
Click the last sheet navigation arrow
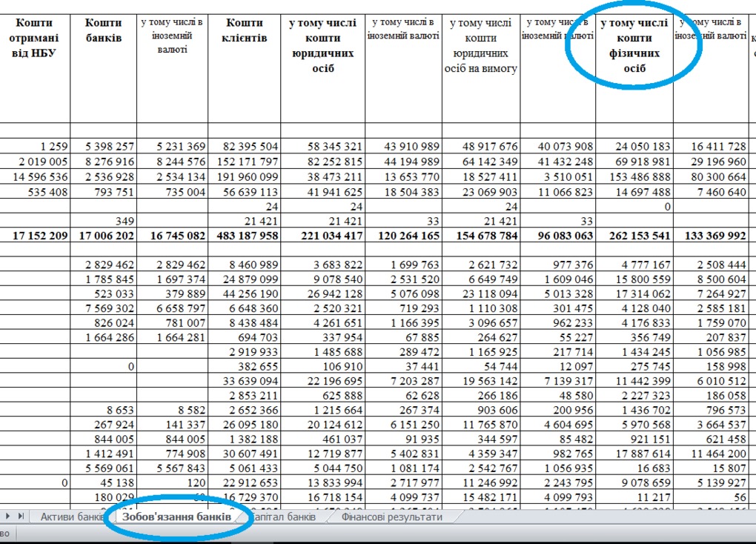click(21, 516)
